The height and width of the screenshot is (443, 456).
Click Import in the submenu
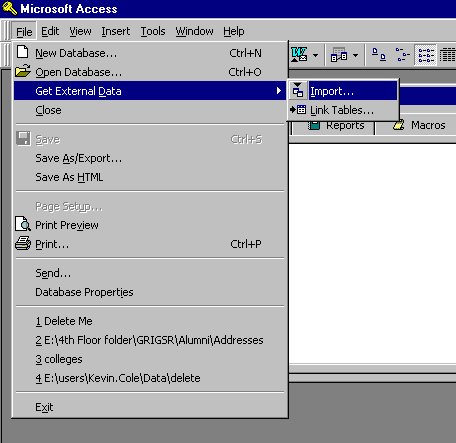[x=343, y=91]
